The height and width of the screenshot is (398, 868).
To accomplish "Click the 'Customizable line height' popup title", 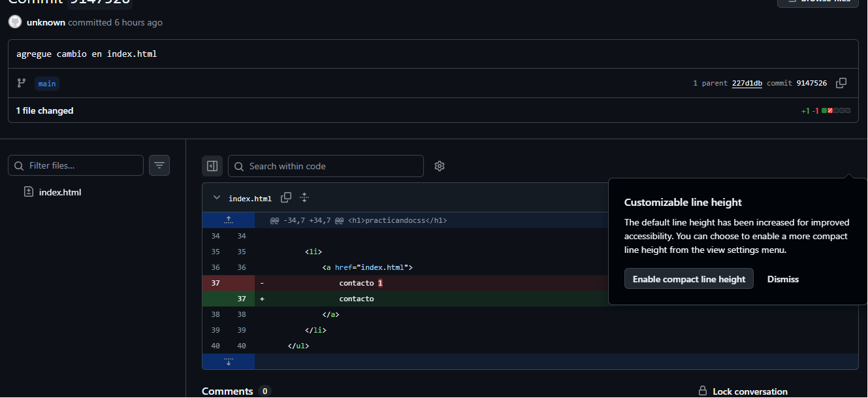I will 683,203.
